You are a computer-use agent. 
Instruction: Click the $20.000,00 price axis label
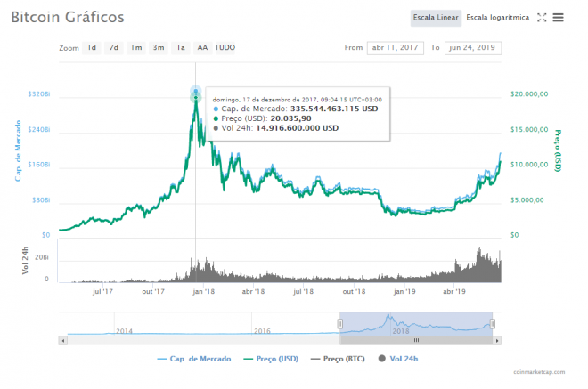coord(529,94)
